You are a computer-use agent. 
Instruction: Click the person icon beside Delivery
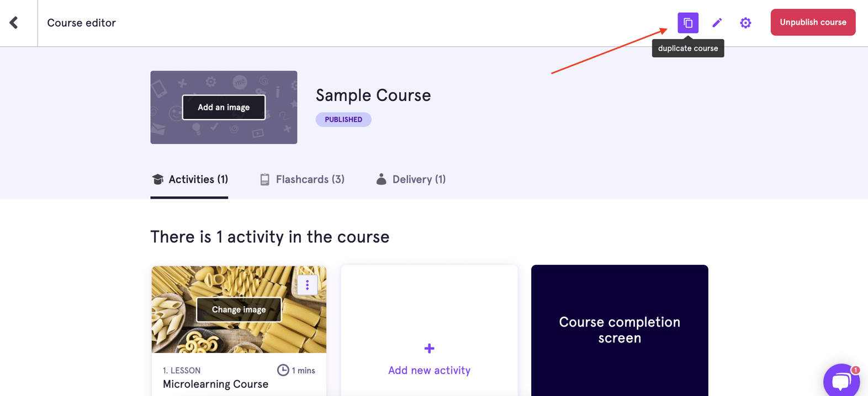(x=382, y=179)
